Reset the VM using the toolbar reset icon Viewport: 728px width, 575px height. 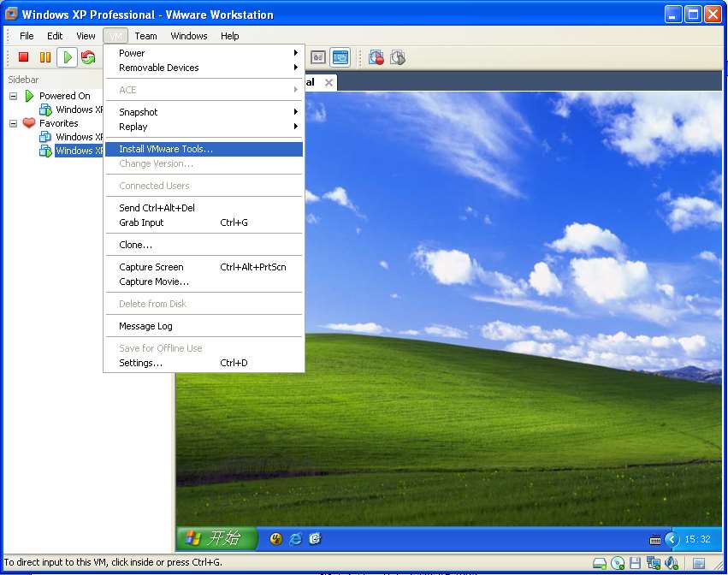click(88, 57)
